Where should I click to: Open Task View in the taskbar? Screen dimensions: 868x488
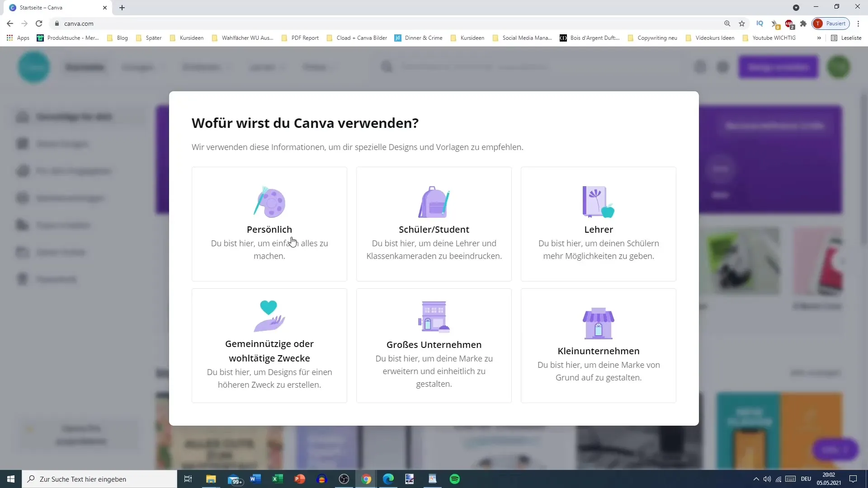click(x=188, y=479)
